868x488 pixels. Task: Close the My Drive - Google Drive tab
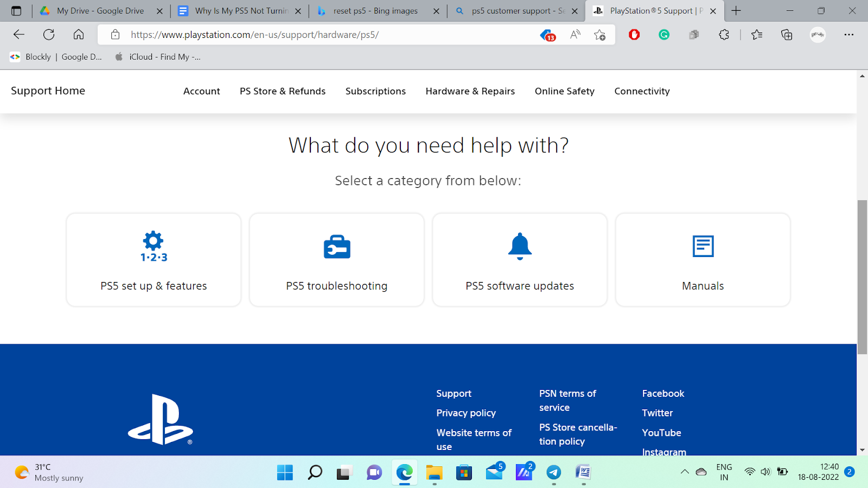coord(159,11)
